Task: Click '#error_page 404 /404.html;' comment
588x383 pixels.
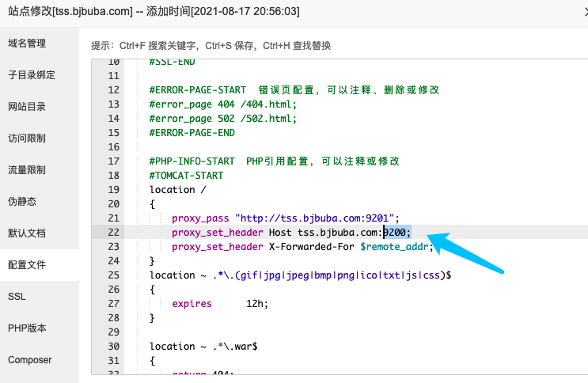Action: [222, 104]
